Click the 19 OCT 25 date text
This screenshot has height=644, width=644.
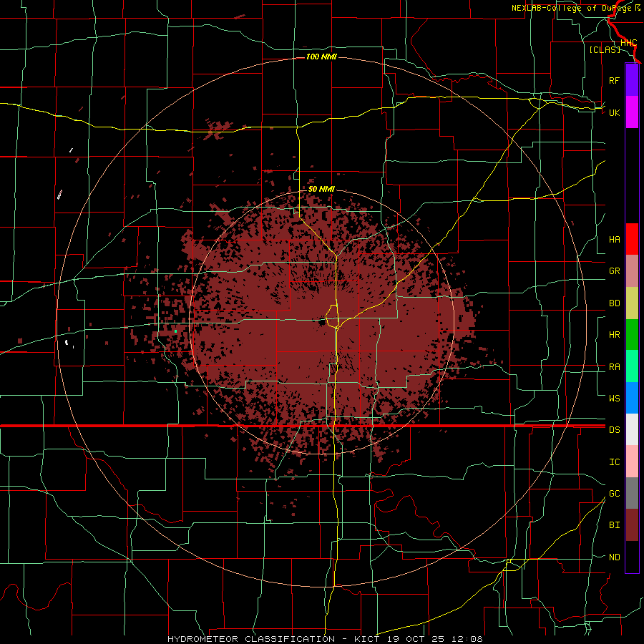pos(415,639)
